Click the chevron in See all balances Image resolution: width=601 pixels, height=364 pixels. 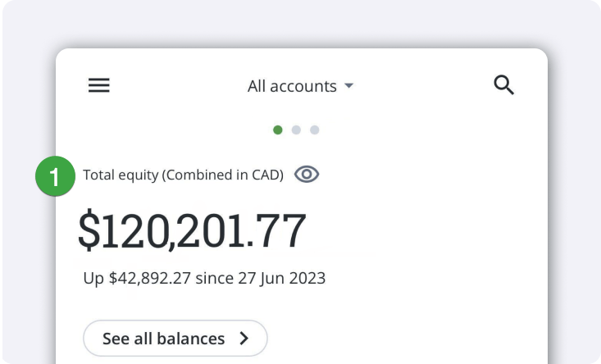(244, 339)
